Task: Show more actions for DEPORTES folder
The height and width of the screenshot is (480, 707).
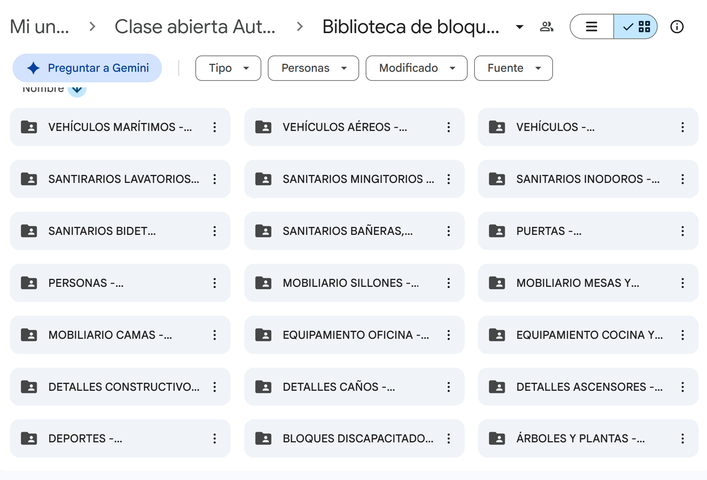Action: (215, 439)
